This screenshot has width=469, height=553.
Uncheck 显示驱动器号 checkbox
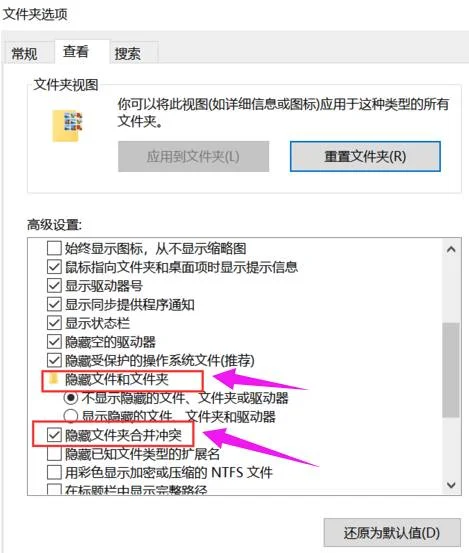coord(54,285)
